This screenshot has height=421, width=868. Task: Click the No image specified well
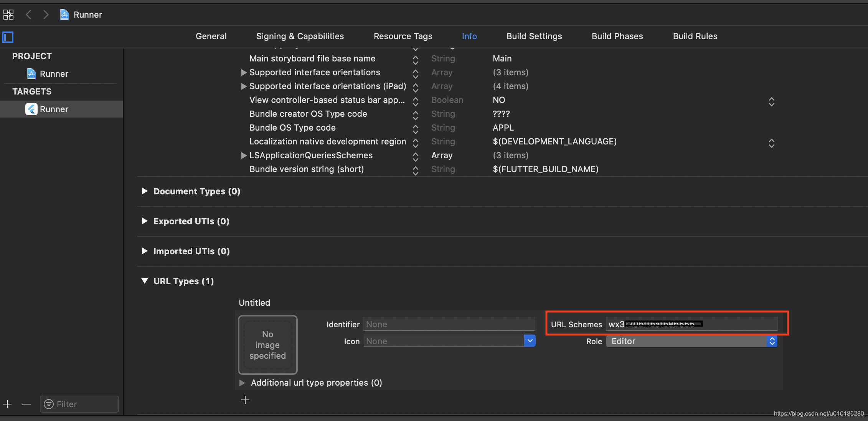pyautogui.click(x=267, y=345)
